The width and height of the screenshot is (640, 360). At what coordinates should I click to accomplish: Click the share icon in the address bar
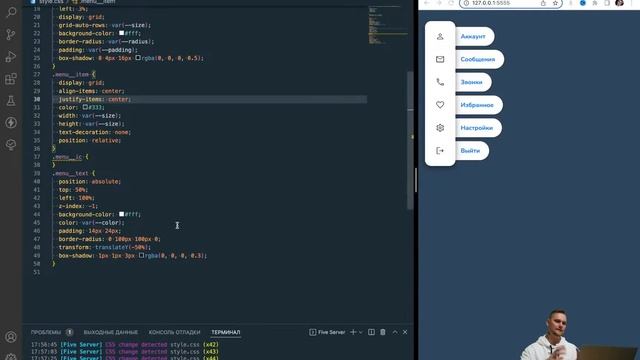(x=543, y=3)
